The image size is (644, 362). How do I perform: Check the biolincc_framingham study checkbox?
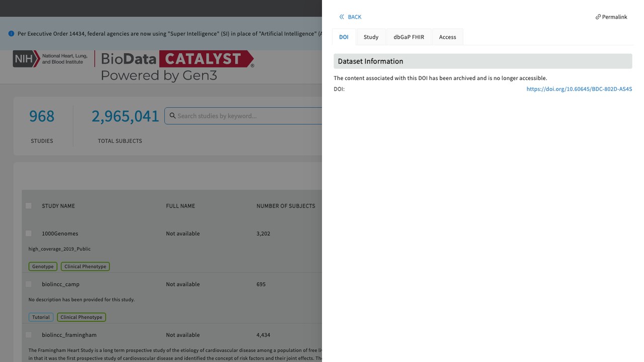click(x=29, y=335)
